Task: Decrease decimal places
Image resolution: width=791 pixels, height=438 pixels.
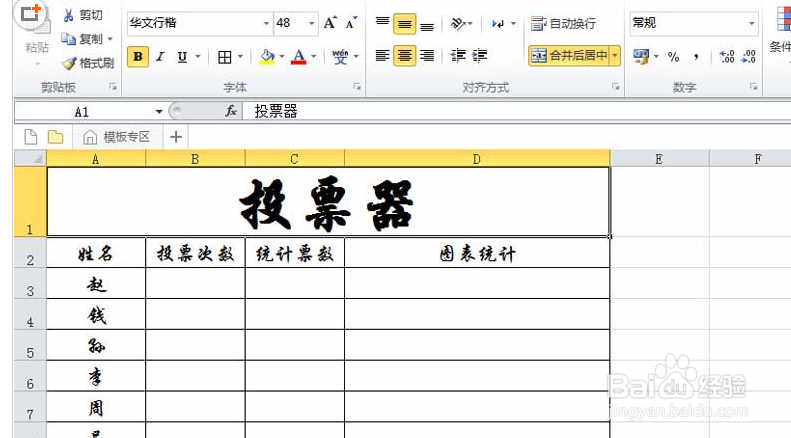Action: coord(749,57)
